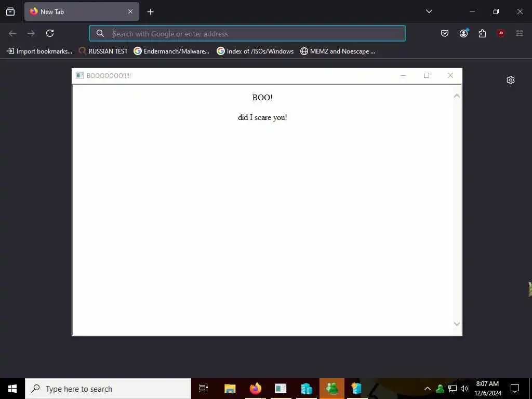This screenshot has height=399, width=532.
Task: Open the Pocket save icon
Action: click(445, 33)
